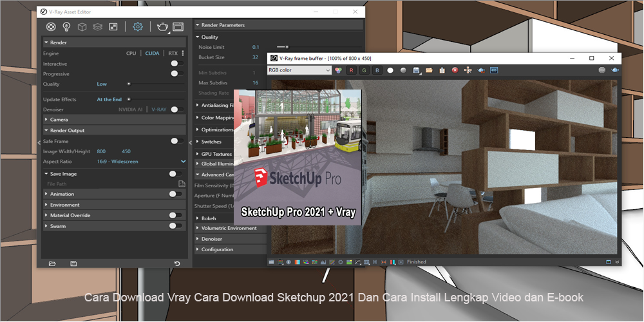Click the revert arrow at Asset Editor bottom
The image size is (644, 322).
(177, 263)
